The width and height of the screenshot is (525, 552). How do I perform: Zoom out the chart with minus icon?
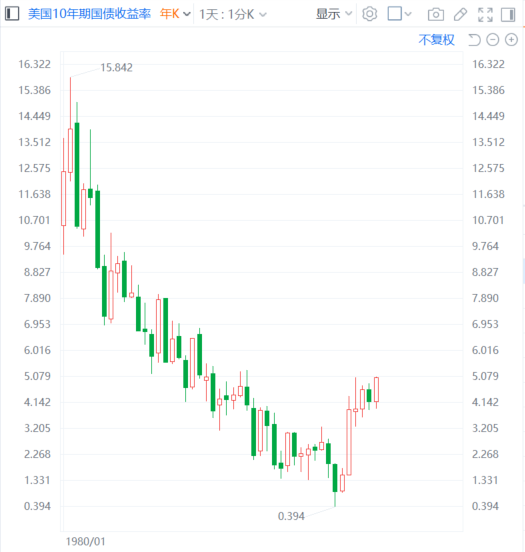click(x=493, y=40)
